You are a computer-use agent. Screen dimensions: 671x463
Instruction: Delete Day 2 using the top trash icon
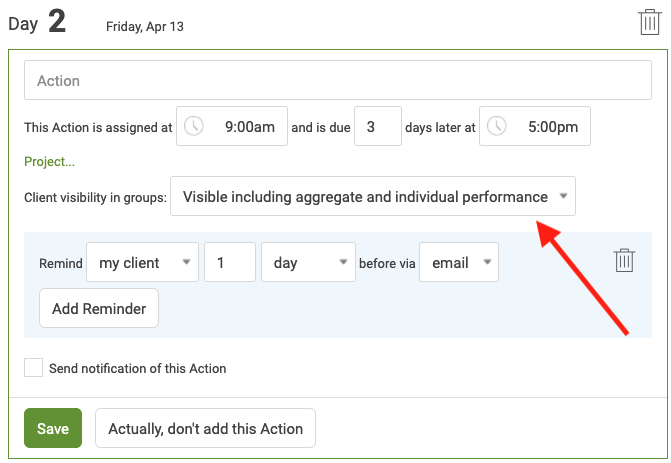[x=649, y=22]
